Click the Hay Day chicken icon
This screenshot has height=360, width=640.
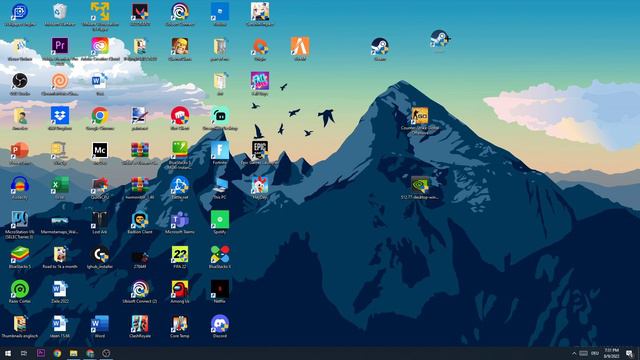click(x=260, y=185)
